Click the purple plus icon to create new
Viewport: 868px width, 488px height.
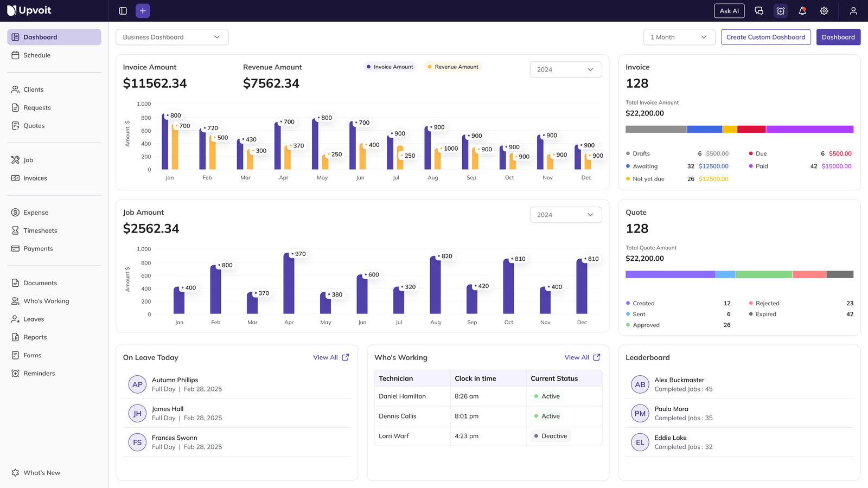pos(142,10)
